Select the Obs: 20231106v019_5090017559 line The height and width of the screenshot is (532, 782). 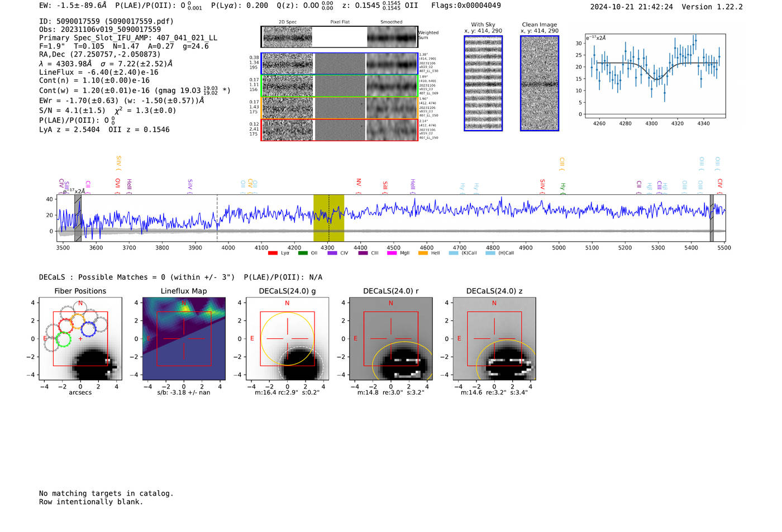(x=100, y=30)
